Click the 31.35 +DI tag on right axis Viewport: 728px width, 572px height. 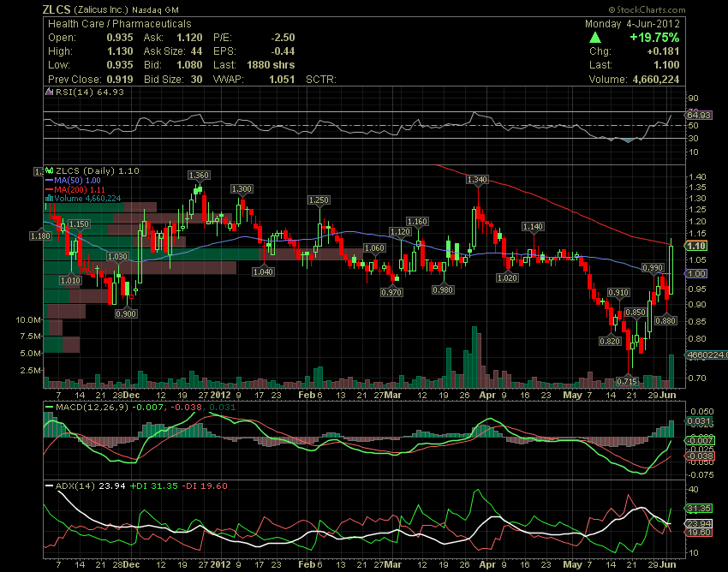point(699,509)
